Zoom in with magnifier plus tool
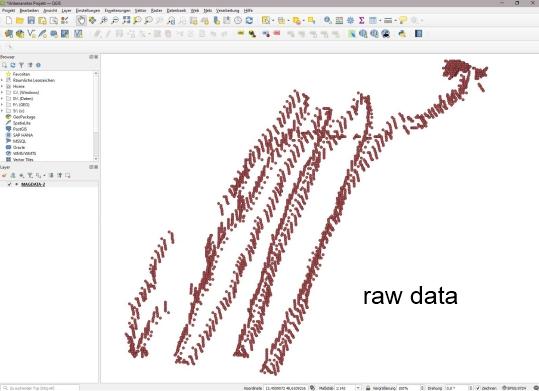Screen dimensions: 539x391 click(x=104, y=21)
